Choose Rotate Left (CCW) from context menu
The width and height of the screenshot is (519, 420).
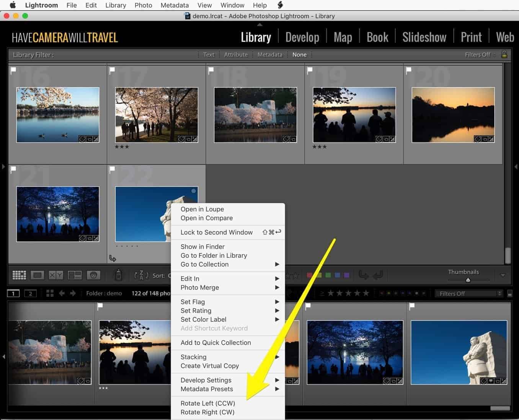[228, 403]
